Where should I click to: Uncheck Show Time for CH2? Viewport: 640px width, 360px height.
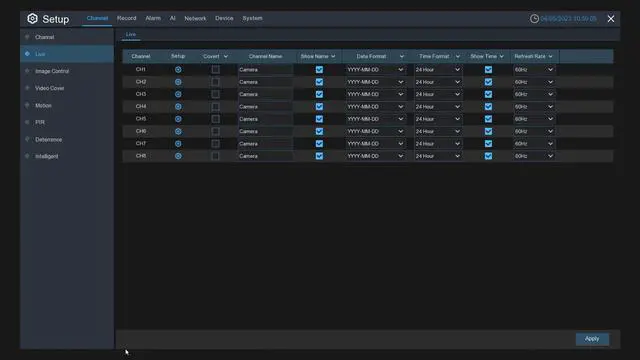pos(488,82)
